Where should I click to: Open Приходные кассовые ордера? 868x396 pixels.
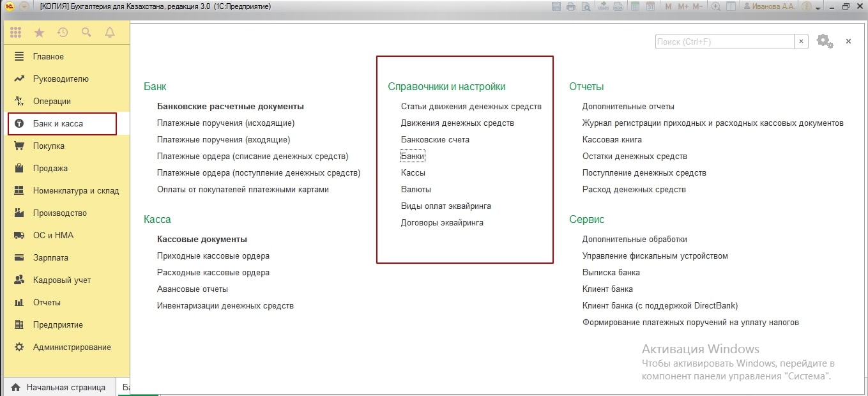(213, 255)
